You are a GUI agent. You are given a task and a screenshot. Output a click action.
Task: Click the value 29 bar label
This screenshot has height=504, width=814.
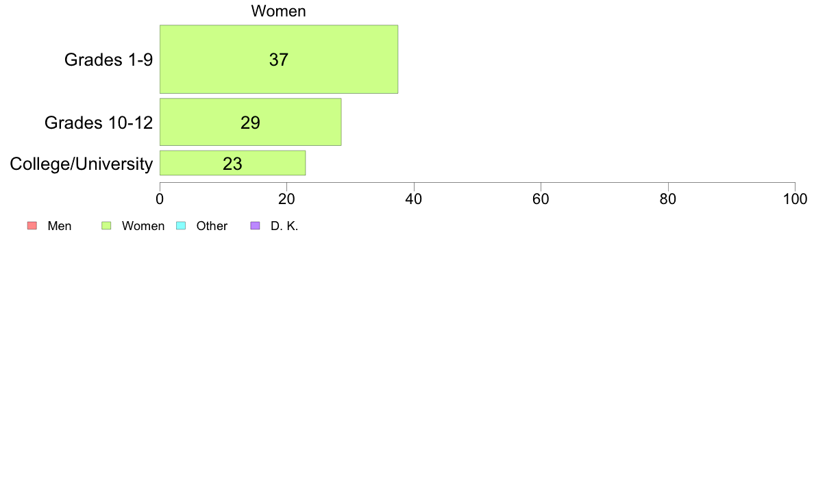coord(250,123)
